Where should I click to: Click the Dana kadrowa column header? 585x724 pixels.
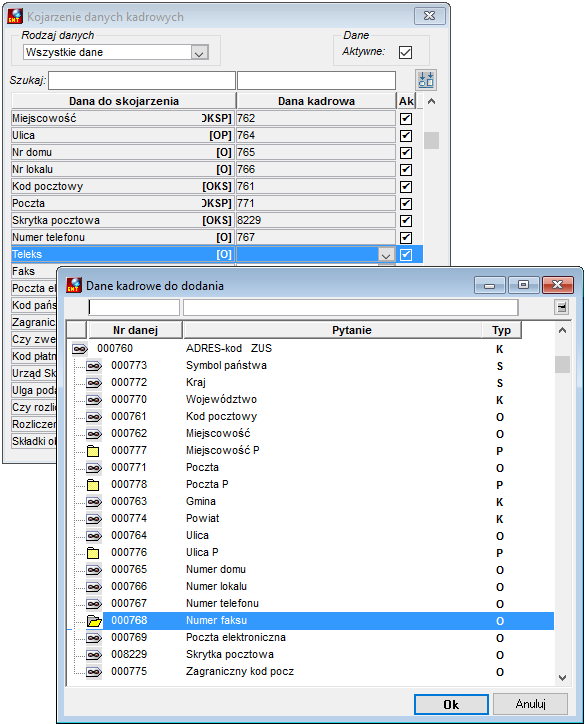point(316,101)
